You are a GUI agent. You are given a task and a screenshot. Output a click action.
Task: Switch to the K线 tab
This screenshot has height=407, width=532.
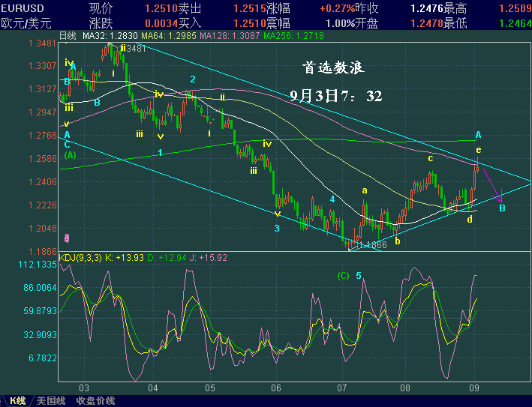[x=18, y=401]
